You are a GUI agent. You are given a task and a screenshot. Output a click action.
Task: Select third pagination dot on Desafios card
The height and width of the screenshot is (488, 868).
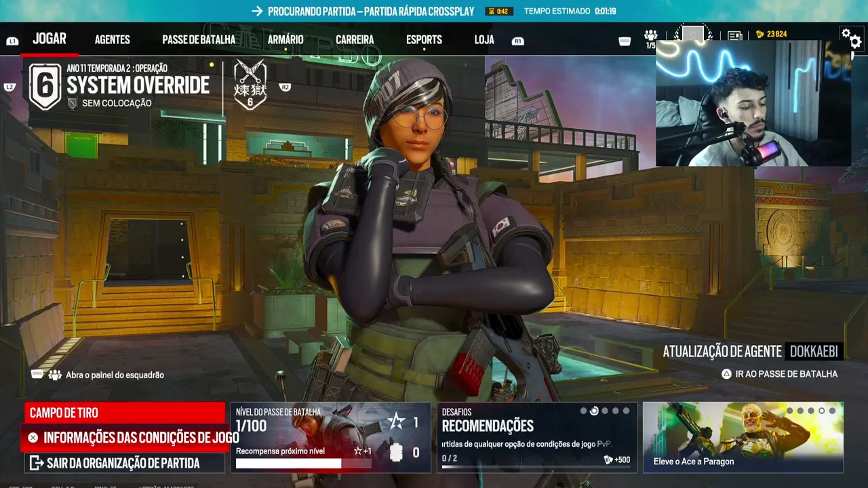click(x=605, y=411)
